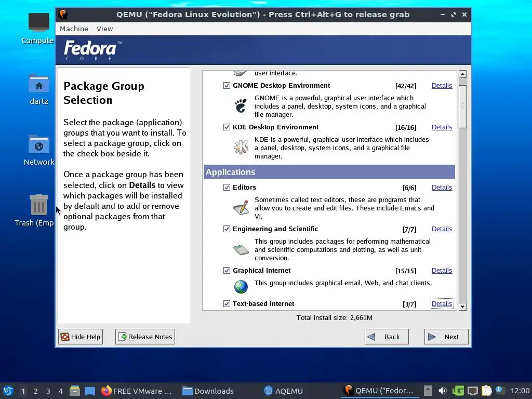The width and height of the screenshot is (532, 399).
Task: Click the scrollbar up arrow
Action: pos(462,74)
